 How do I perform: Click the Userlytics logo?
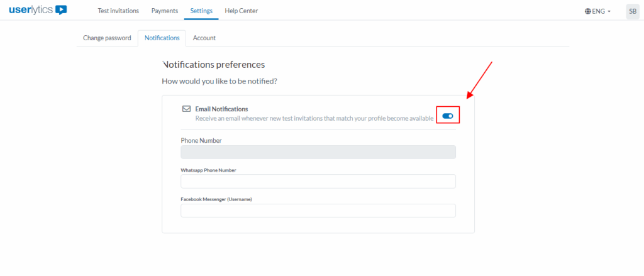tap(38, 10)
